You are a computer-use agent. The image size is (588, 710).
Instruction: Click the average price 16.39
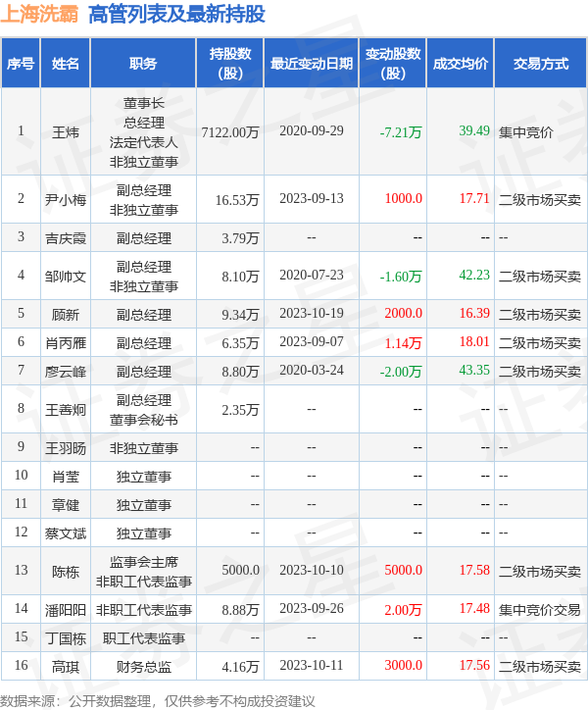474,313
